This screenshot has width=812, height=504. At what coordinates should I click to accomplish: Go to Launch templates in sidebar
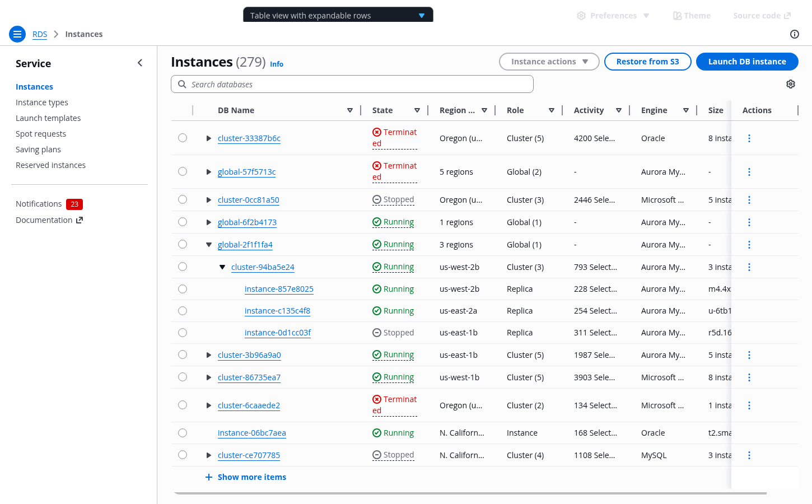[x=48, y=118]
